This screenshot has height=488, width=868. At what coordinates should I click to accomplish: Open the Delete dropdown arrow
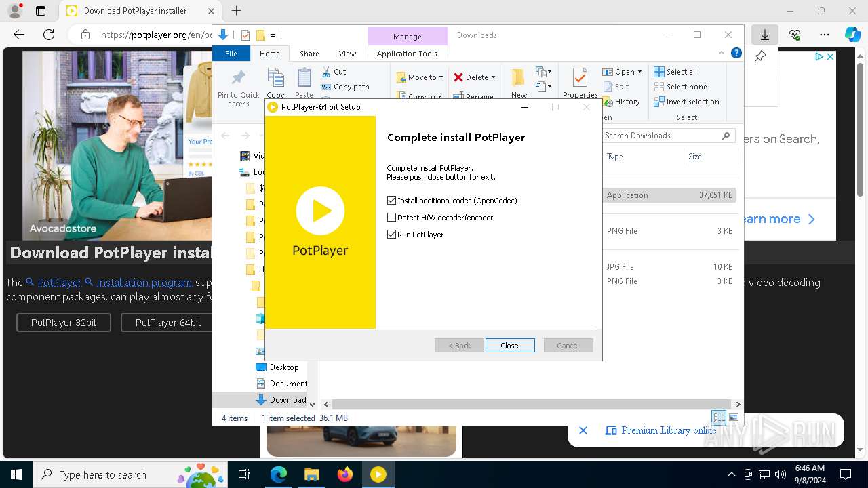(493, 77)
